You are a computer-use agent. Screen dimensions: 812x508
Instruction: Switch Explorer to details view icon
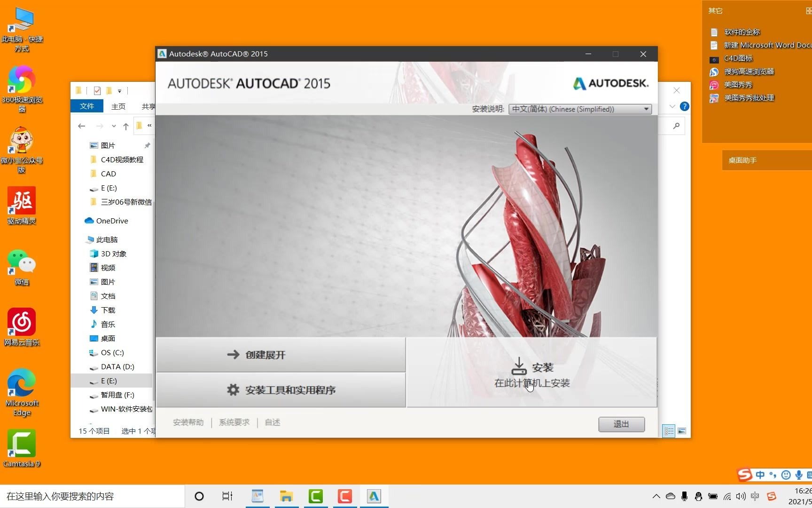(x=669, y=431)
